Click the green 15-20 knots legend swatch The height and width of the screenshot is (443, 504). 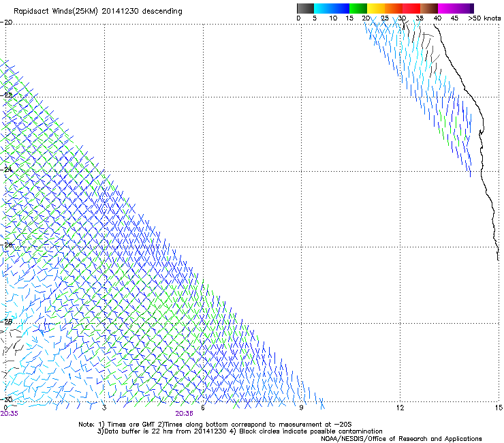[358, 8]
